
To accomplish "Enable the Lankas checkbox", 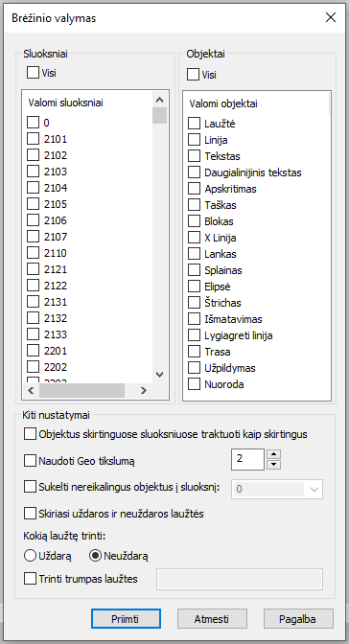I will coord(194,254).
